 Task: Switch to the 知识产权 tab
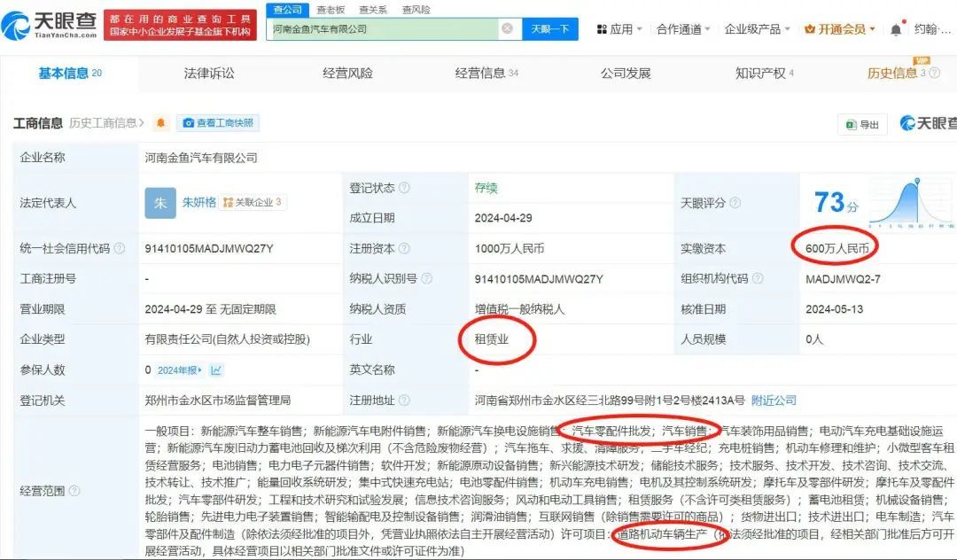click(765, 74)
